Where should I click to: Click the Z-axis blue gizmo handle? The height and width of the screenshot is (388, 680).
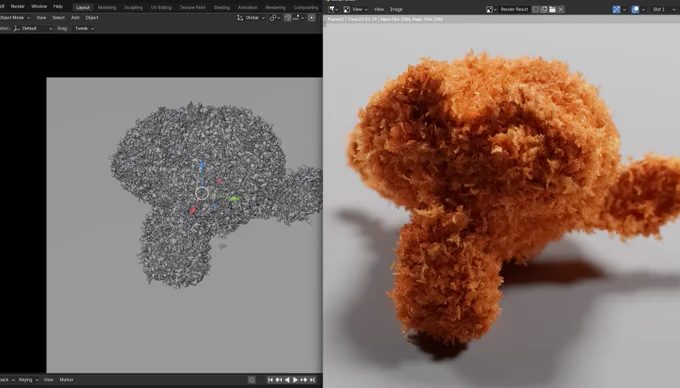click(202, 165)
